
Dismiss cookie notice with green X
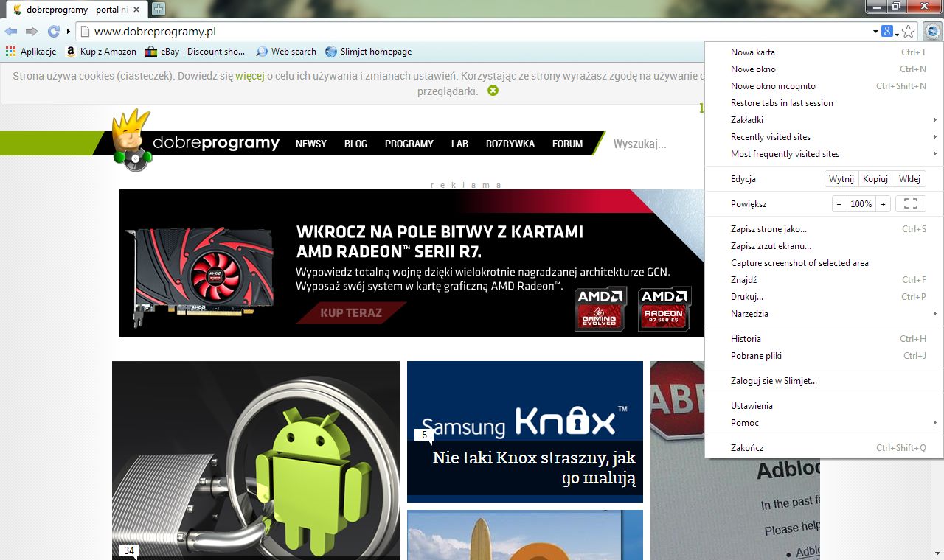(x=493, y=91)
